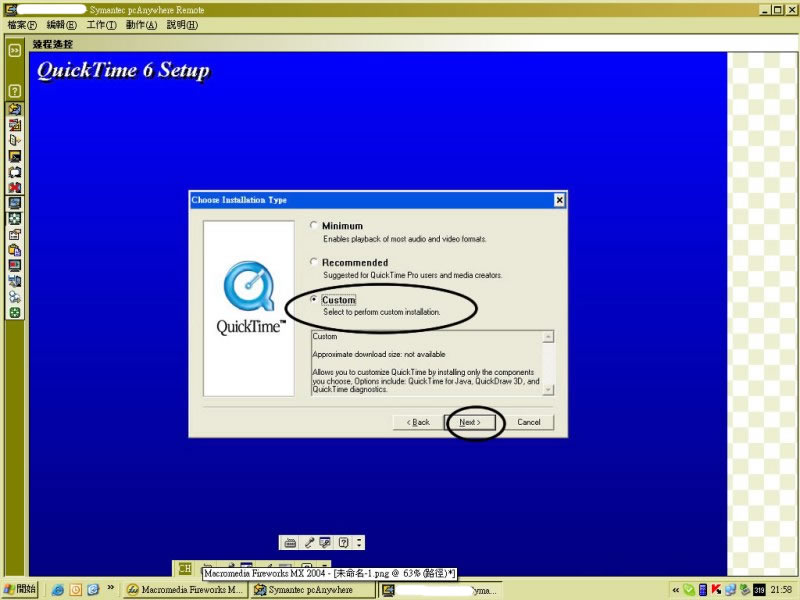Open the 工作(T) menu
This screenshot has height=600, width=800.
click(x=101, y=25)
